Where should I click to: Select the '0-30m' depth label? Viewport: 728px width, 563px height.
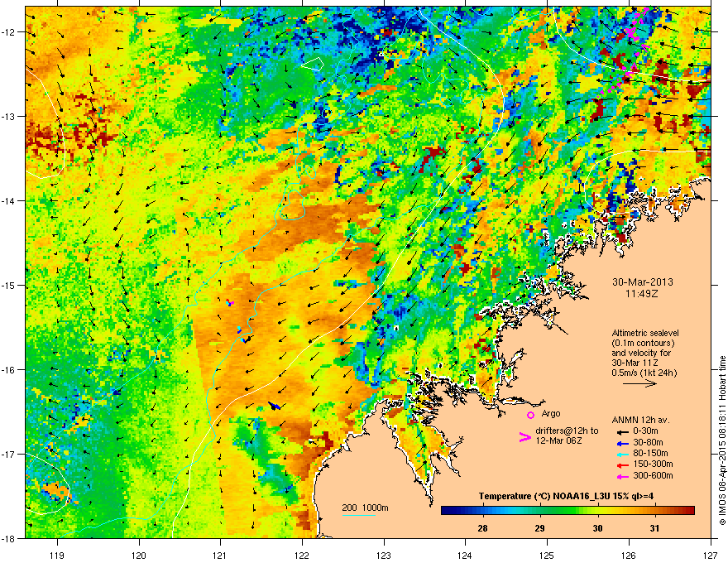click(645, 431)
